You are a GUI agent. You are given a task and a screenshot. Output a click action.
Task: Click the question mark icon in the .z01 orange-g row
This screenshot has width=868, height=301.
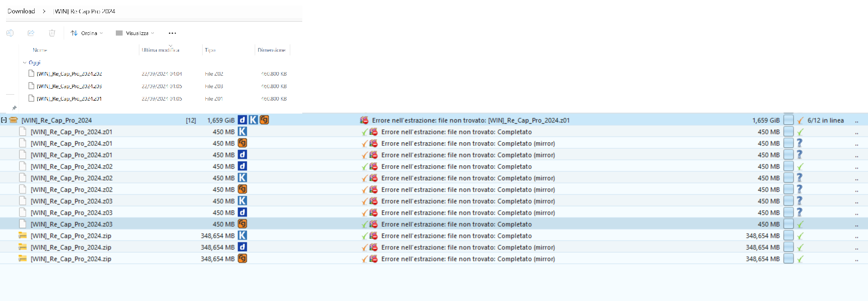(800, 143)
